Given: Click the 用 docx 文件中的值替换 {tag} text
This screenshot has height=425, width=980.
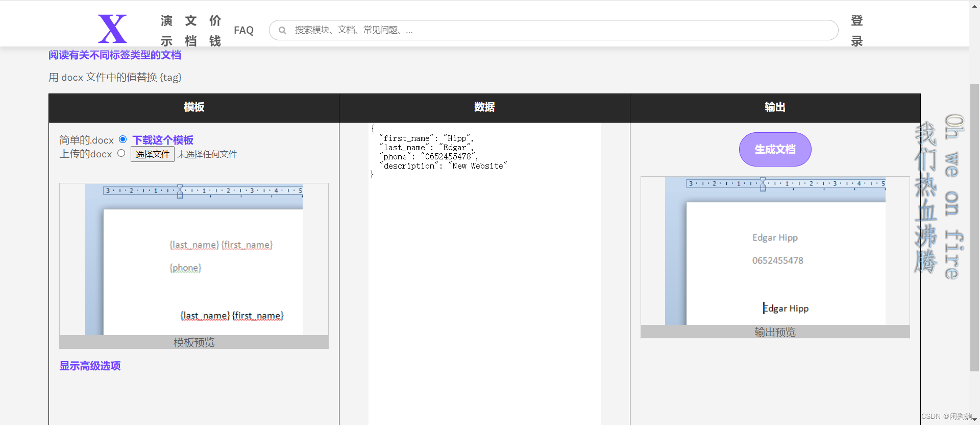Looking at the screenshot, I should (115, 77).
